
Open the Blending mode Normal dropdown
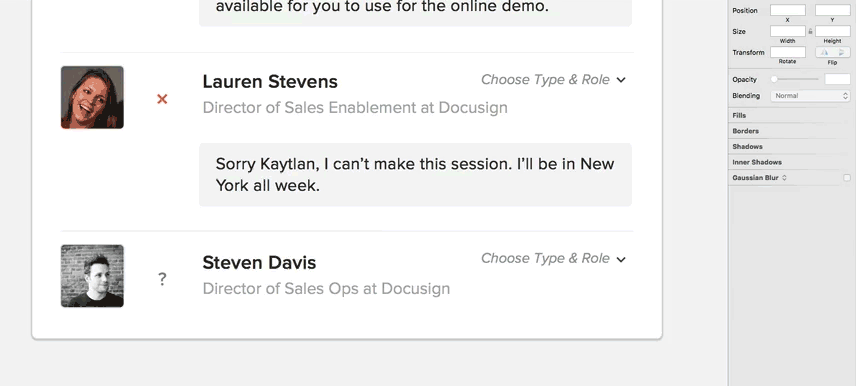tap(810, 96)
